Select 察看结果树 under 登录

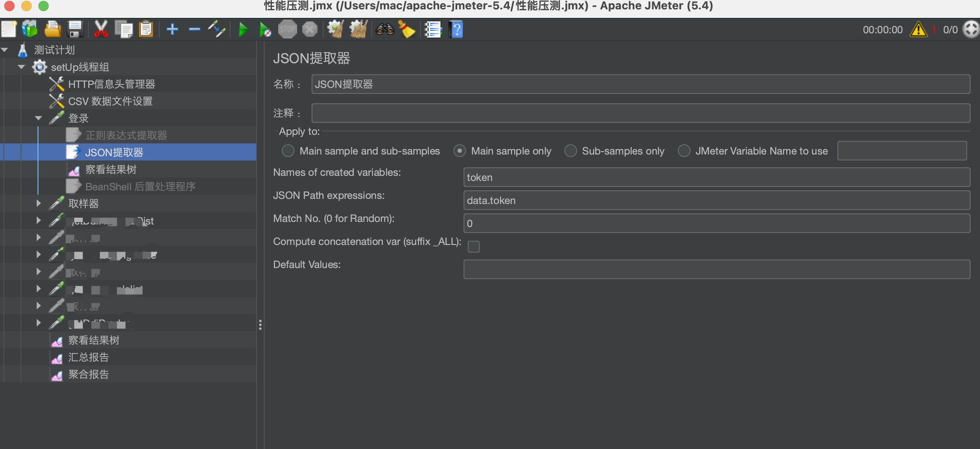pyautogui.click(x=111, y=169)
